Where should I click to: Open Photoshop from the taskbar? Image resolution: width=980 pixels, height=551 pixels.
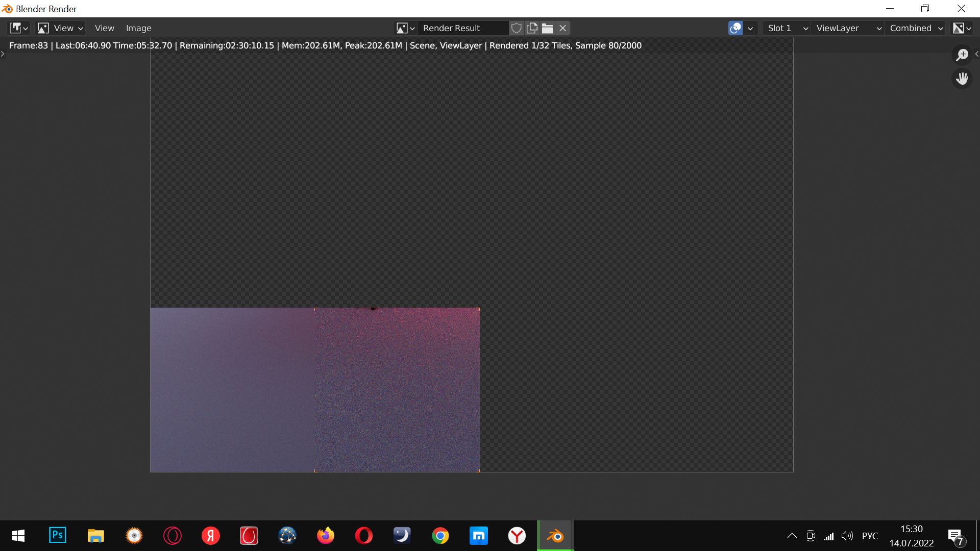[x=57, y=535]
